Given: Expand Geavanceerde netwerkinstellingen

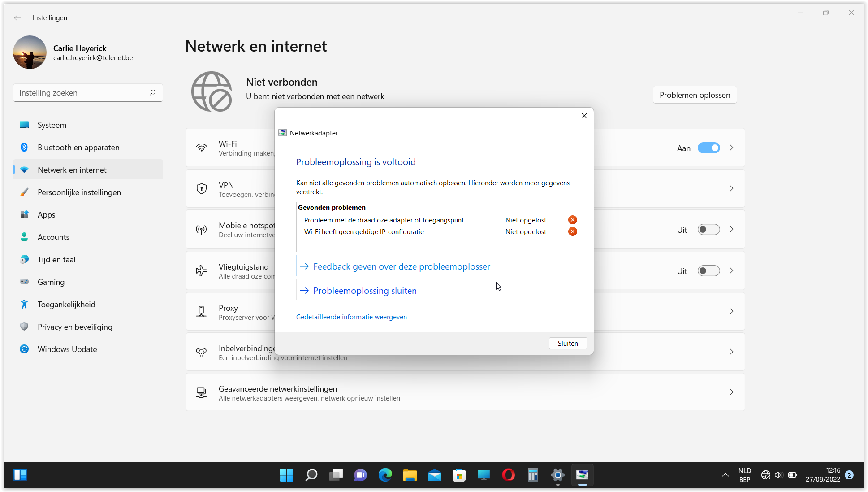Looking at the screenshot, I should click(x=731, y=392).
